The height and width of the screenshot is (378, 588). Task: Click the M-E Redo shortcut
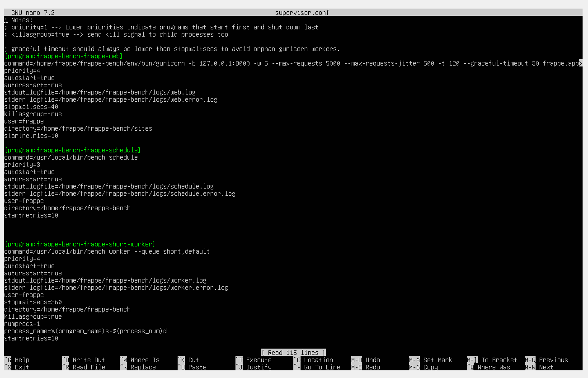click(367, 367)
